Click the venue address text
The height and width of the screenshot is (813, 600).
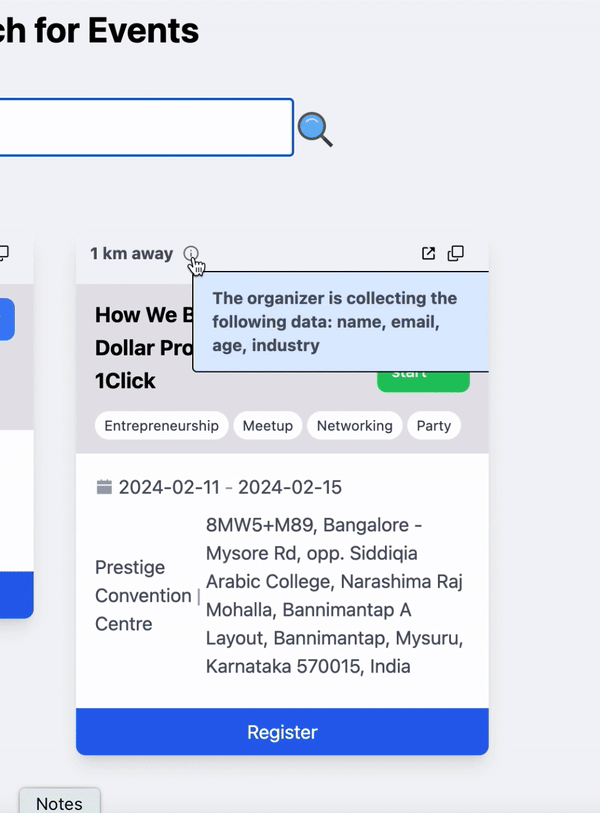coord(335,595)
